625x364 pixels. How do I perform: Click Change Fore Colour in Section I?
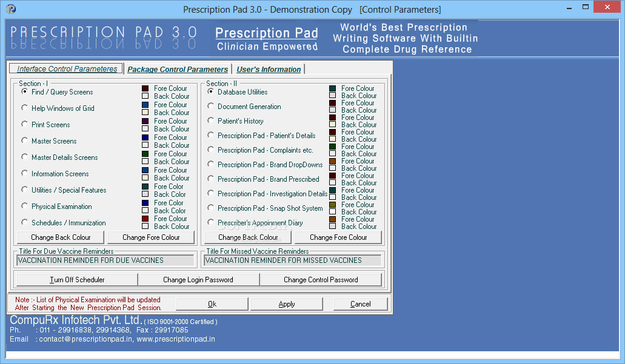(x=151, y=237)
